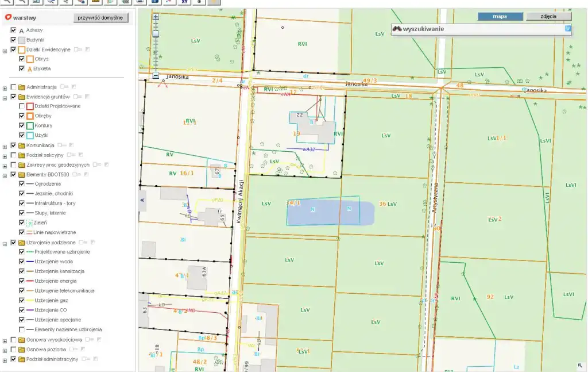Screen dimensions: 588x372
Task: Open overview map arrow in bottom-right corner
Action: (x=580, y=365)
